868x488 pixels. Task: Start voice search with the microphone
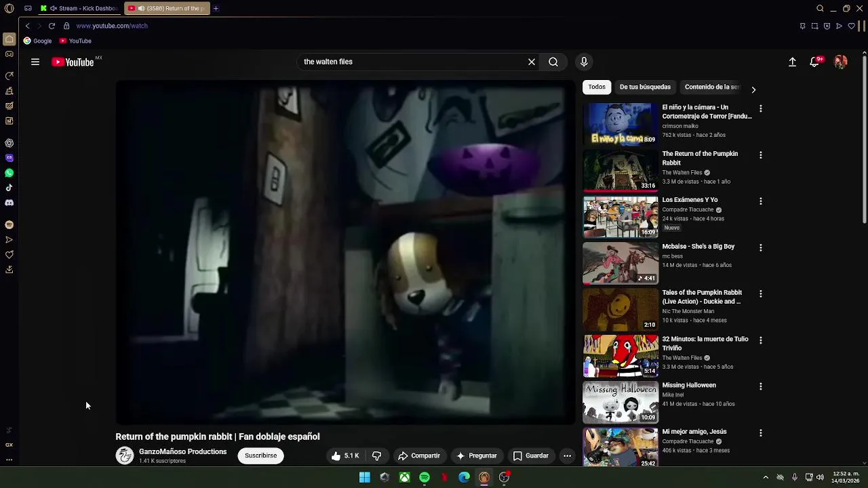(x=584, y=62)
